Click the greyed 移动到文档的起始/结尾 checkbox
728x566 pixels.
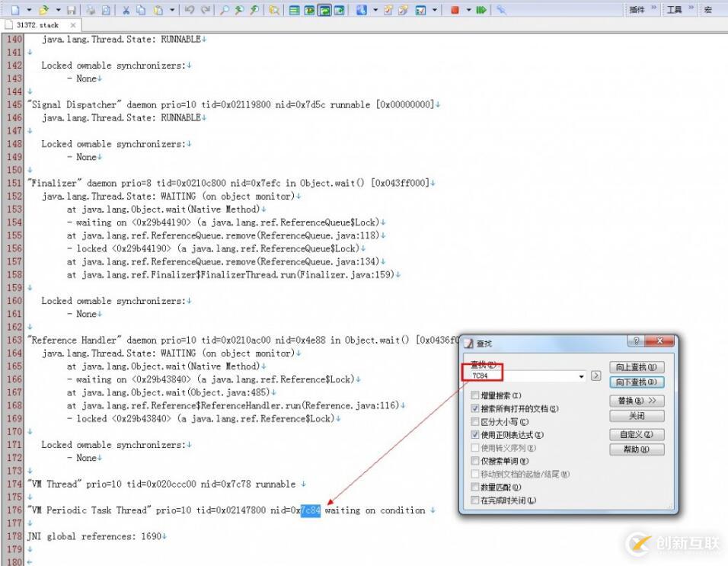pyautogui.click(x=475, y=474)
